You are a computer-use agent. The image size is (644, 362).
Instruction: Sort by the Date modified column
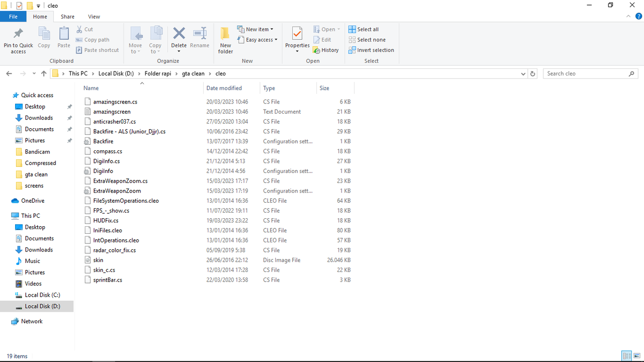tap(232, 88)
